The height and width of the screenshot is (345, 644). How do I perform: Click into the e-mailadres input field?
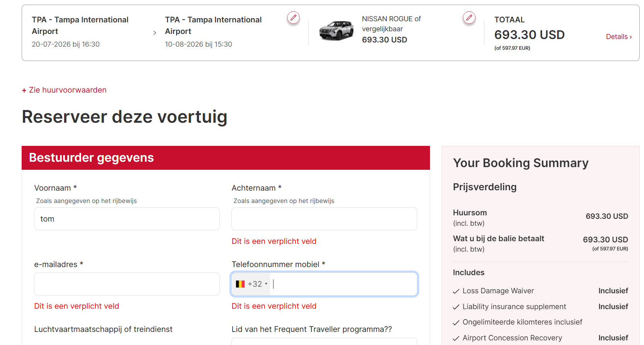click(x=127, y=284)
